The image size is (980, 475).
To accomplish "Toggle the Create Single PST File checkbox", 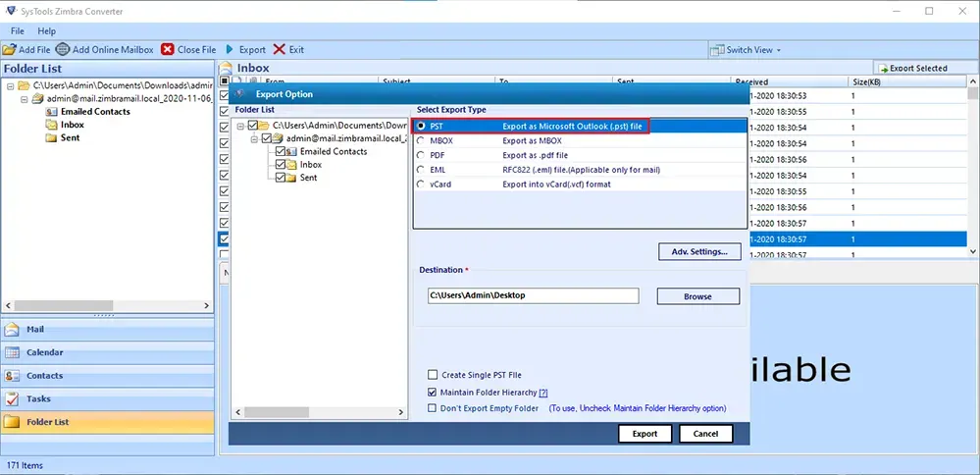I will 432,375.
